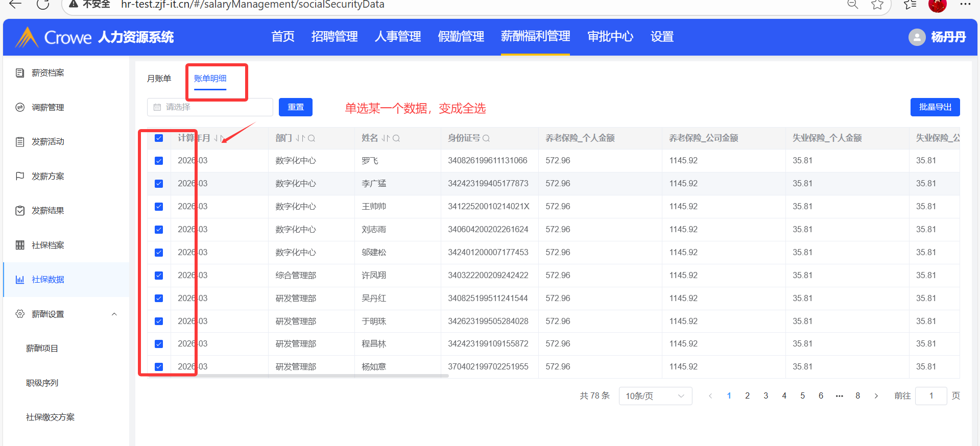The image size is (980, 446).
Task: Click the sort icon next to 姓名 header
Action: coord(386,138)
